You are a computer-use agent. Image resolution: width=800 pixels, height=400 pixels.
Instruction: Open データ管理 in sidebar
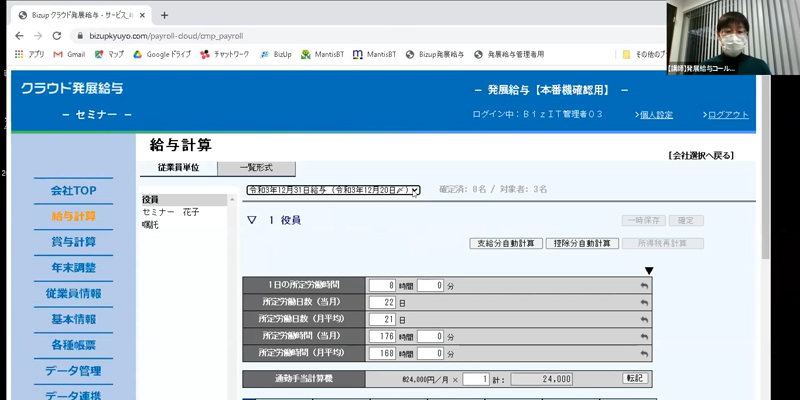click(73, 371)
